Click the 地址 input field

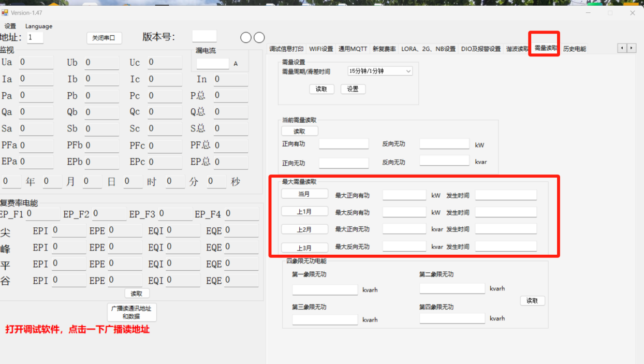click(x=35, y=38)
